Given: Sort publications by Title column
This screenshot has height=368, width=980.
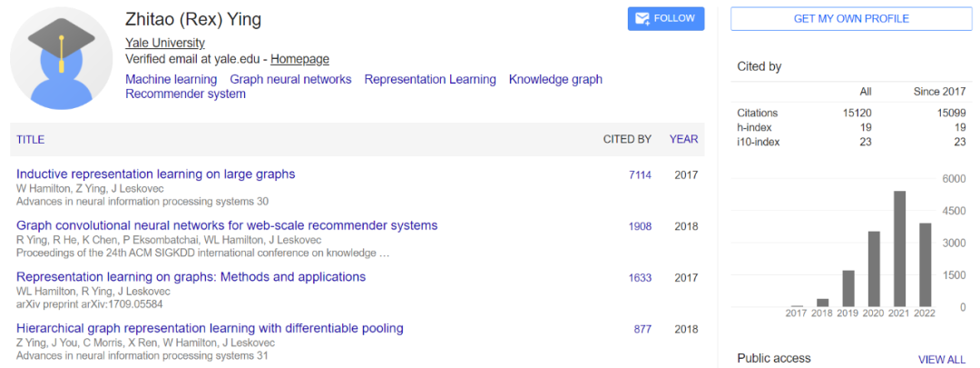Looking at the screenshot, I should tap(30, 140).
